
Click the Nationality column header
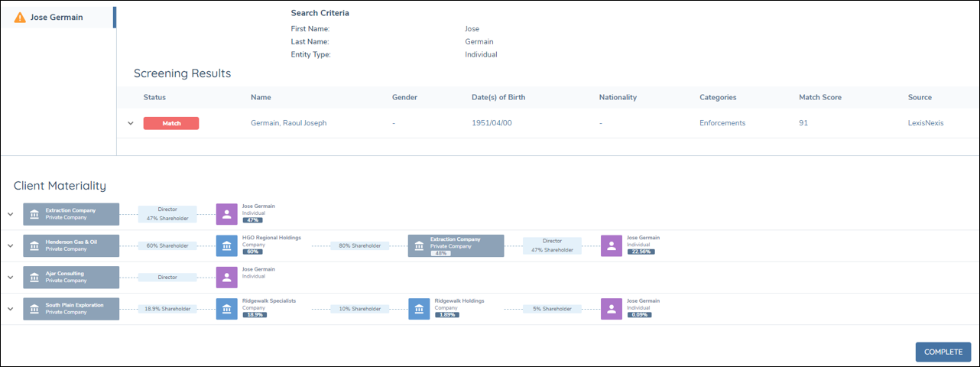(618, 97)
